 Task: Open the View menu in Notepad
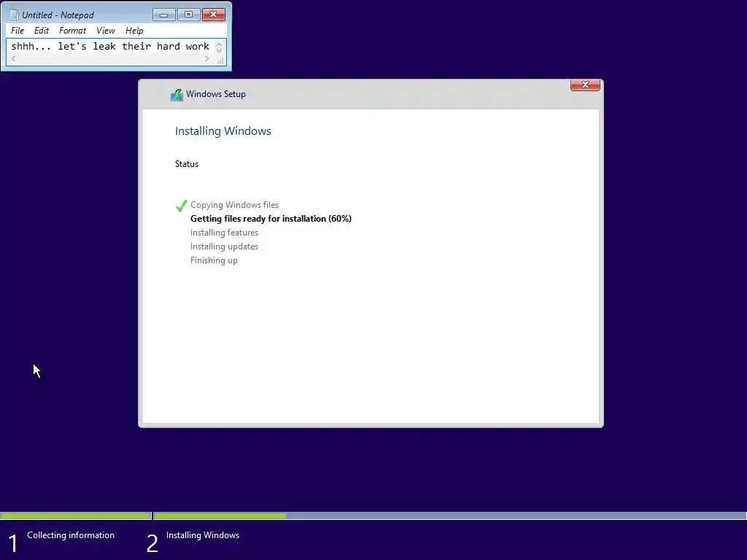click(106, 31)
